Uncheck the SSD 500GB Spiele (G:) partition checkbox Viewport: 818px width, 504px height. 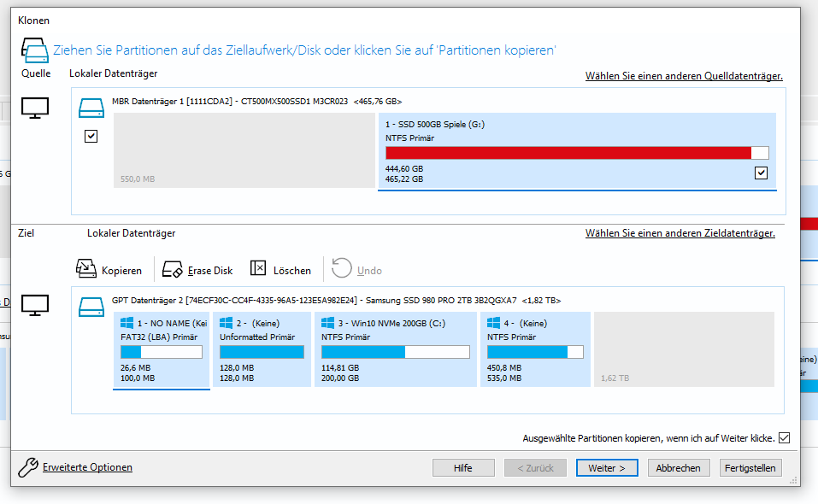pyautogui.click(x=761, y=173)
